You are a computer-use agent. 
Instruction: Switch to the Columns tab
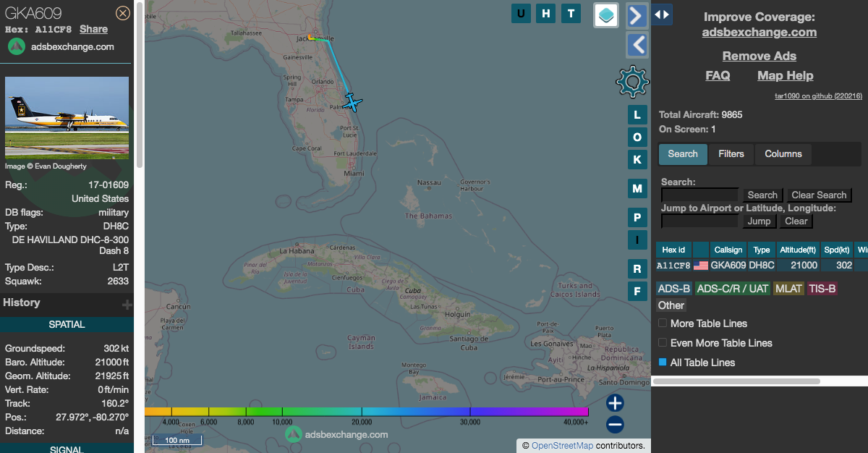783,153
